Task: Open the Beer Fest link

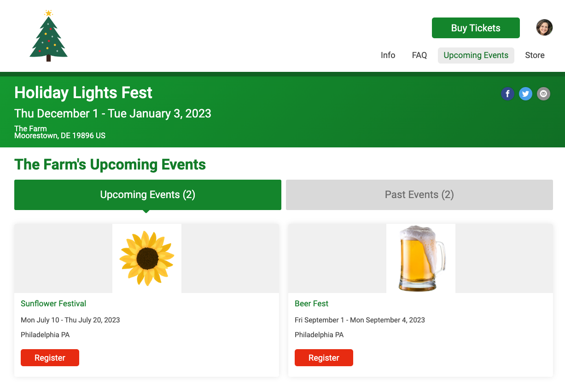Action: click(x=311, y=304)
